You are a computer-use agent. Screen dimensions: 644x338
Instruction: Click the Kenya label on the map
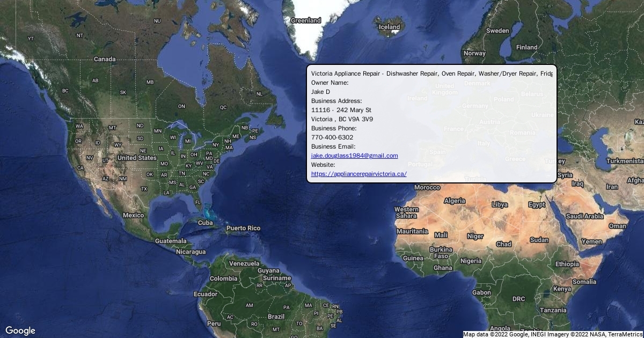[x=562, y=289]
